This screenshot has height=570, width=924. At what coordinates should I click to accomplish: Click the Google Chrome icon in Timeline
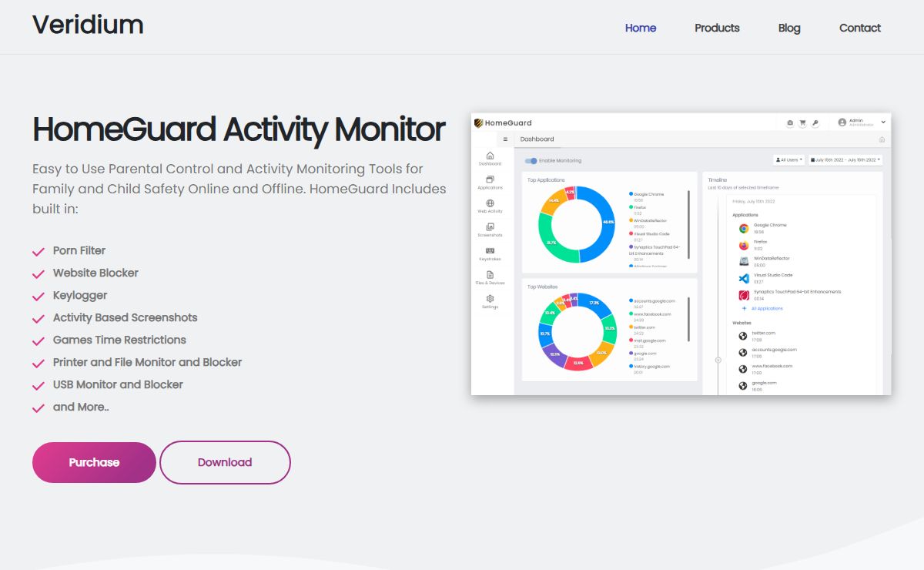tap(744, 228)
